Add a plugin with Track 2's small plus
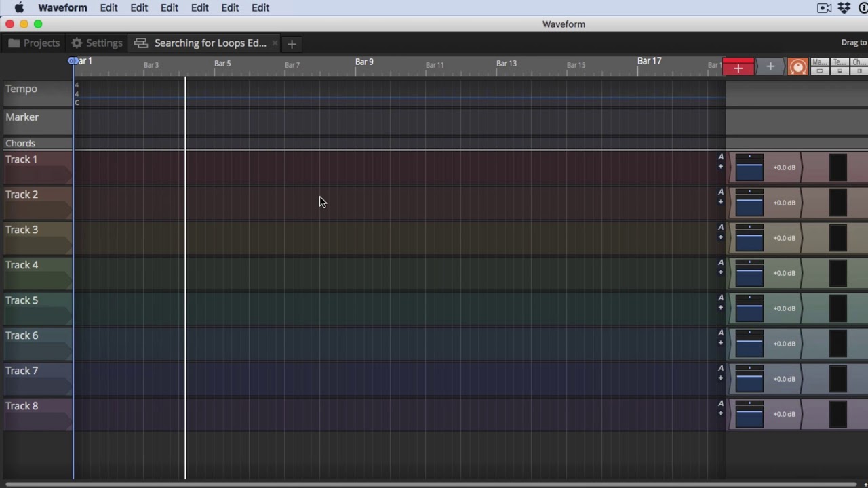Screen dimensions: 868x488 pyautogui.click(x=721, y=202)
